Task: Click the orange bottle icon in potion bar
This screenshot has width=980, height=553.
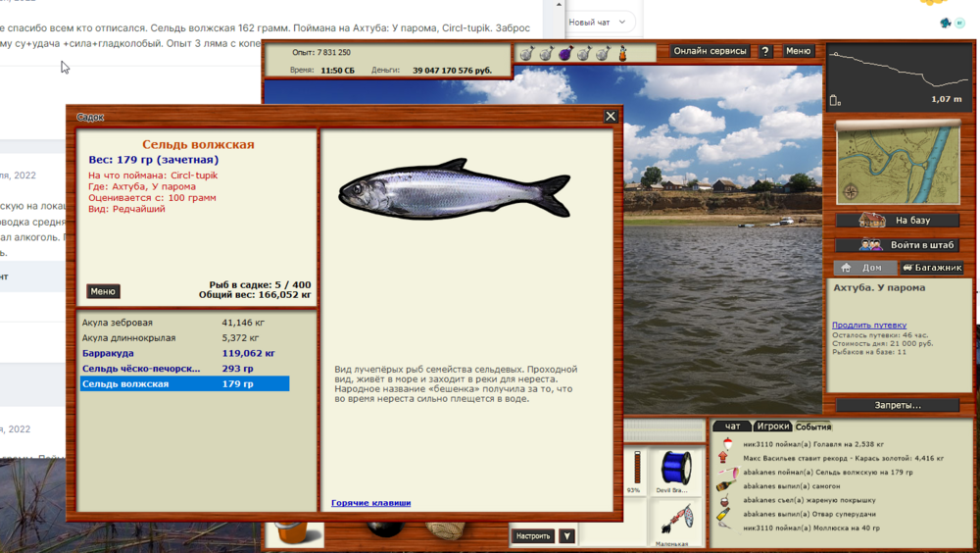Action: click(622, 53)
